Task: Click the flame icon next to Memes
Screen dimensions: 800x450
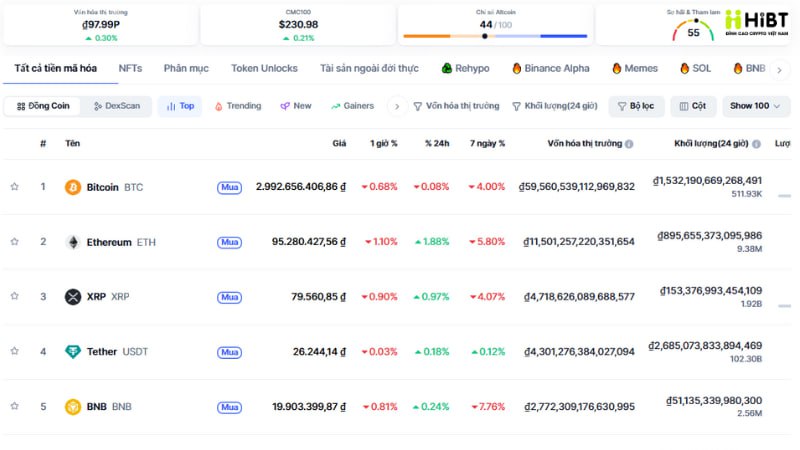Action: click(617, 68)
